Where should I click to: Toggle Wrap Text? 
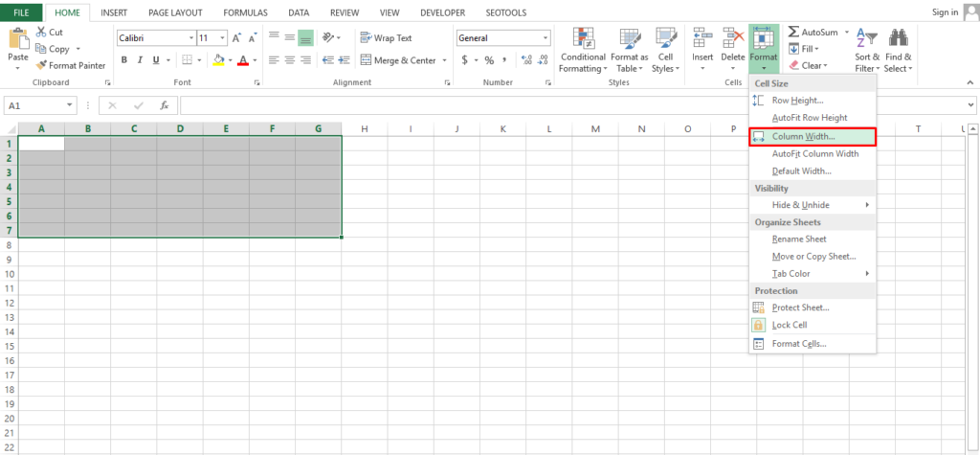point(387,37)
